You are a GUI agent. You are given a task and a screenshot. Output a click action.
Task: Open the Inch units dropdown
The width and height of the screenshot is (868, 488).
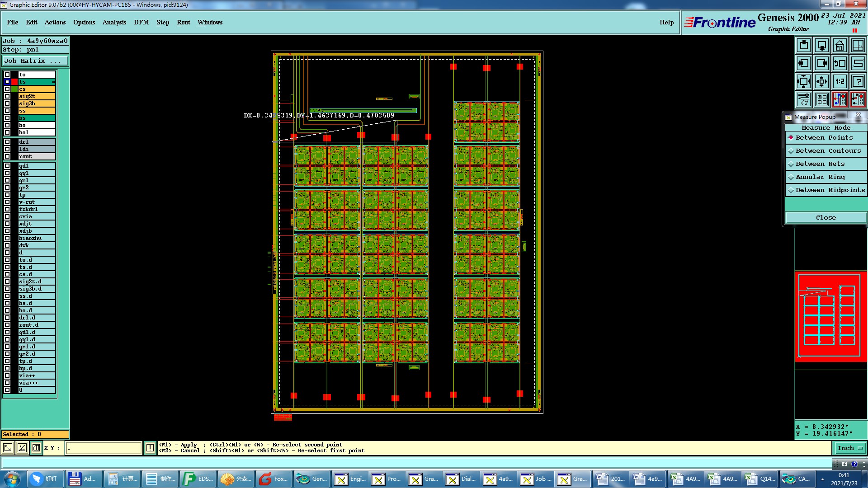click(849, 448)
